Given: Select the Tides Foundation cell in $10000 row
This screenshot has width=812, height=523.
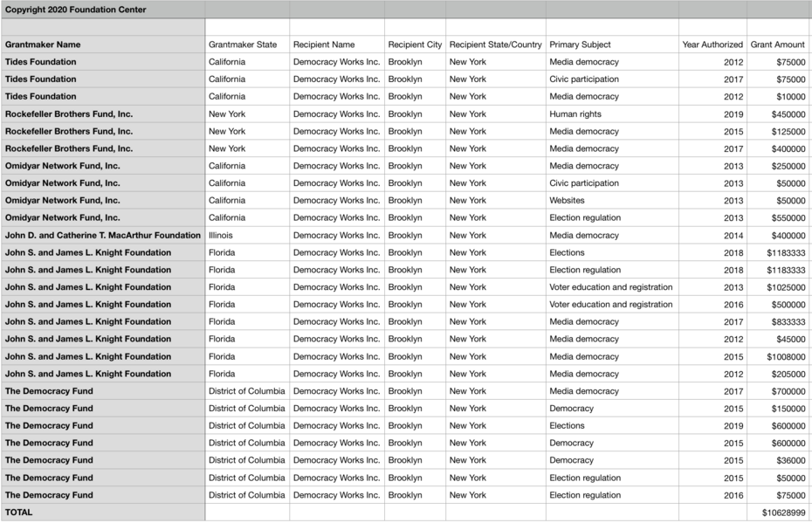Looking at the screenshot, I should [102, 96].
